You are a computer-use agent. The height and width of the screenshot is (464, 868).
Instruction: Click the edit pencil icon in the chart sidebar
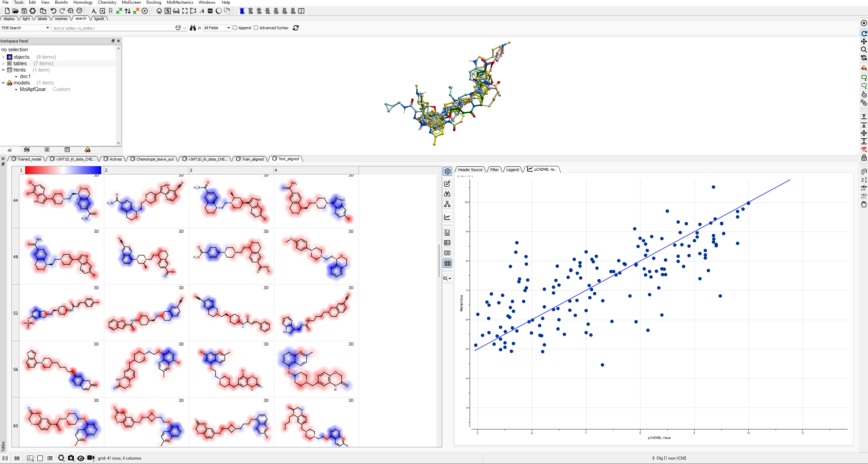pyautogui.click(x=447, y=184)
